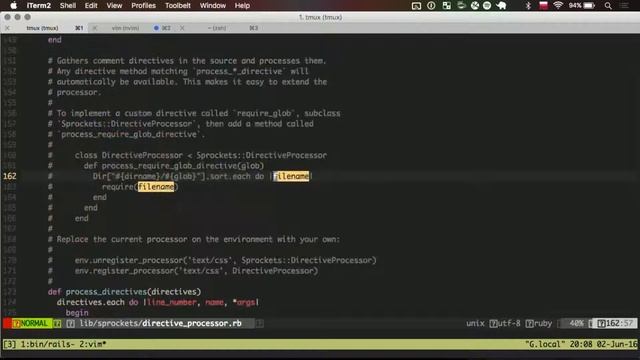Click the utf-8 encoding label

pyautogui.click(x=509, y=323)
